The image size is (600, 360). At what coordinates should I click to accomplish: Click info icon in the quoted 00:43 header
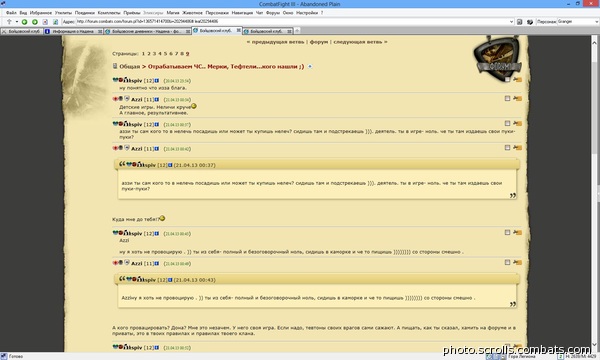point(170,280)
